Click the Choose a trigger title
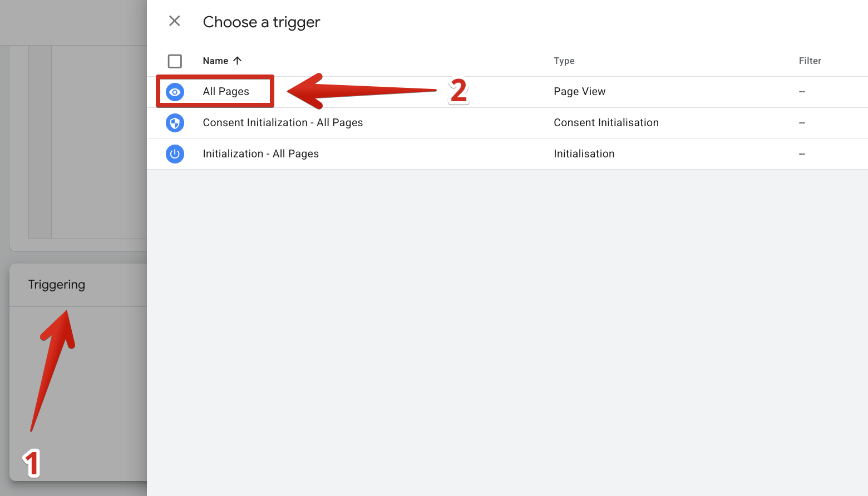 [262, 22]
